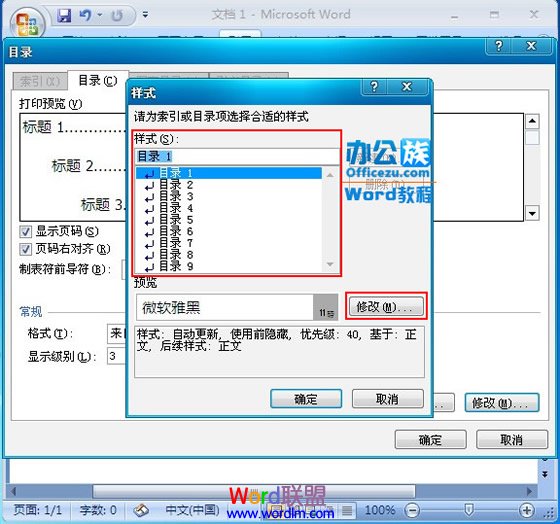Switch to draft view icon in status bar
The image size is (560, 524).
click(x=347, y=510)
